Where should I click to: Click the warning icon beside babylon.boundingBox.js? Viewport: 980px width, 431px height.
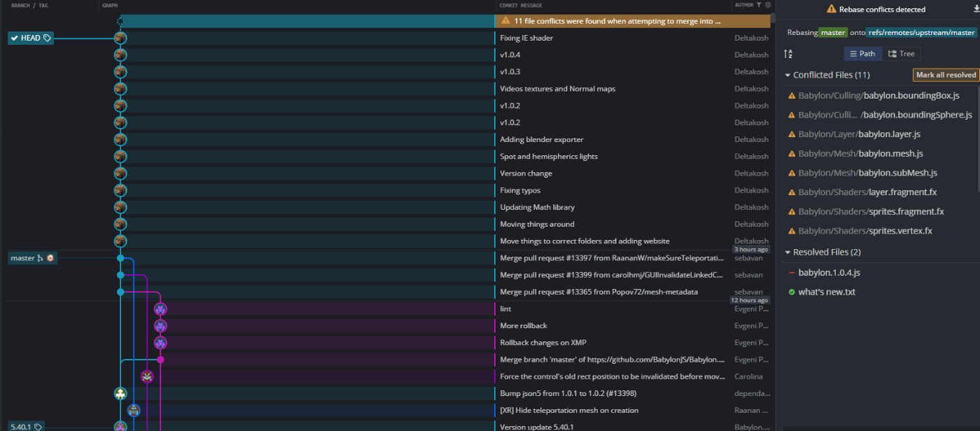(x=792, y=95)
